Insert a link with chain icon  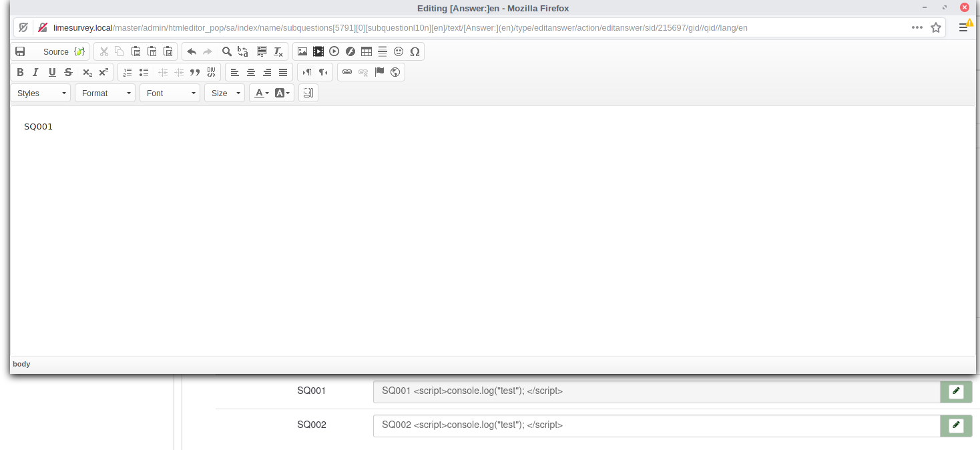[x=347, y=72]
